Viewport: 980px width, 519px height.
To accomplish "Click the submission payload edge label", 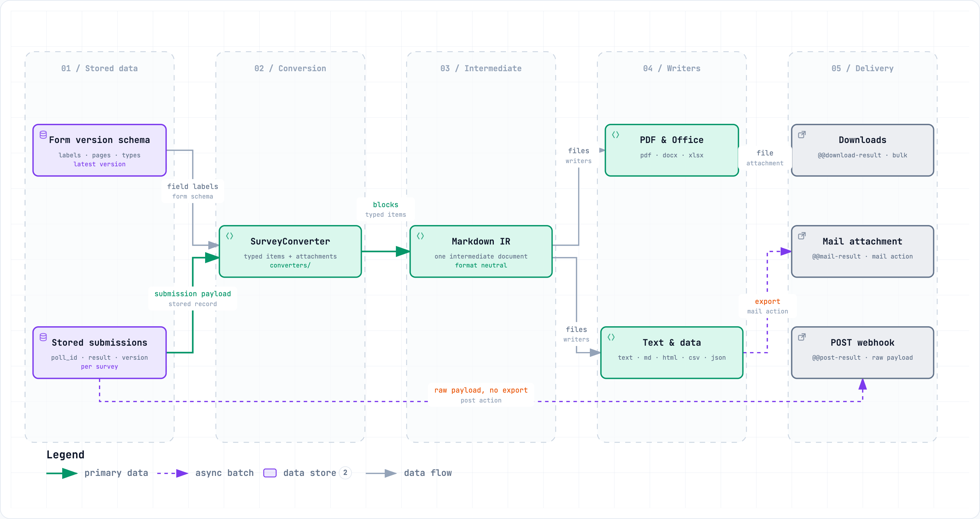I will click(192, 294).
